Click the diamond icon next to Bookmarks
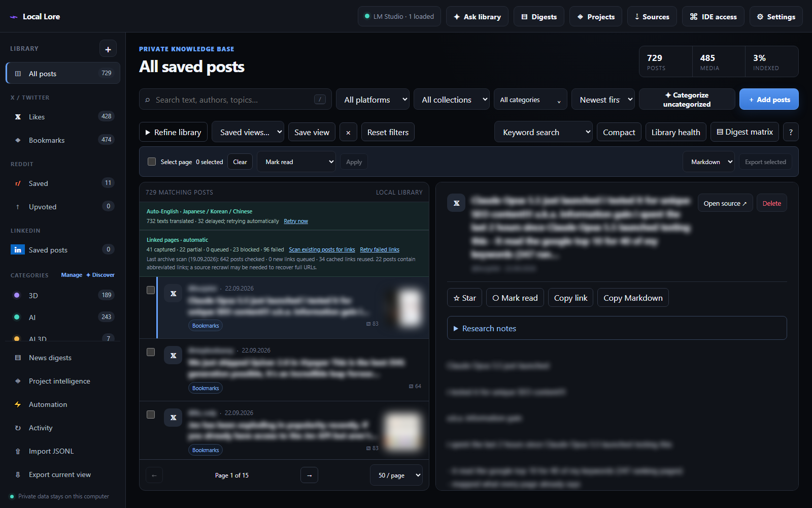Image resolution: width=812 pixels, height=508 pixels. [18, 140]
